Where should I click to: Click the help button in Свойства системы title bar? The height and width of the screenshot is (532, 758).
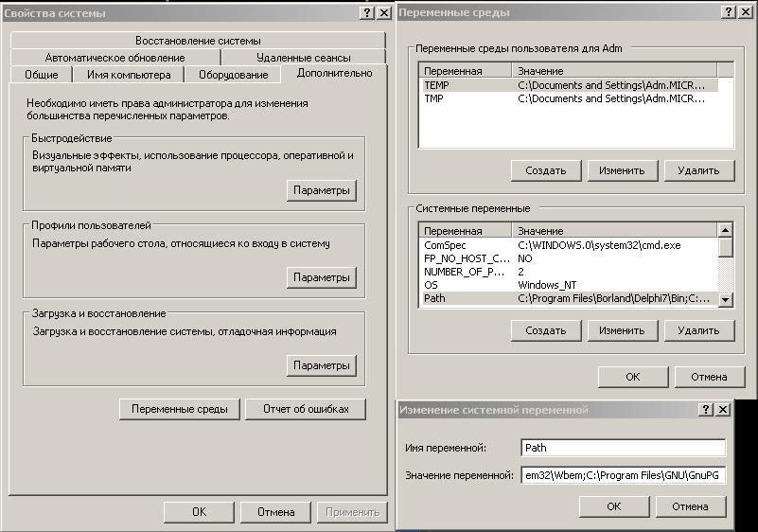[x=367, y=13]
